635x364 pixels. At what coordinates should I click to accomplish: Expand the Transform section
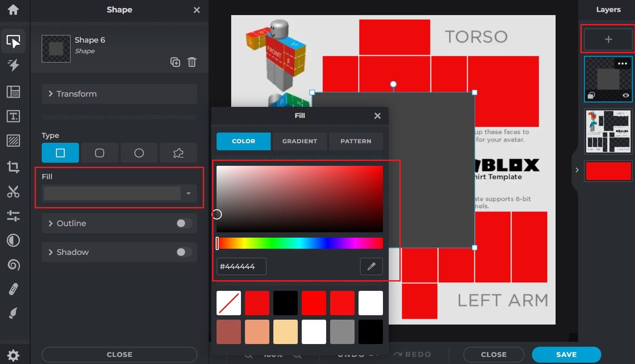pyautogui.click(x=119, y=94)
